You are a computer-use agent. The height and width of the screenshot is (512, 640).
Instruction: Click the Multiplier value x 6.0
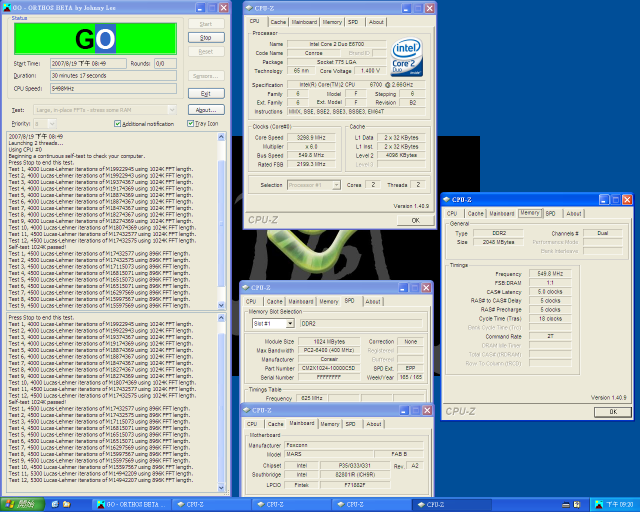tap(311, 147)
